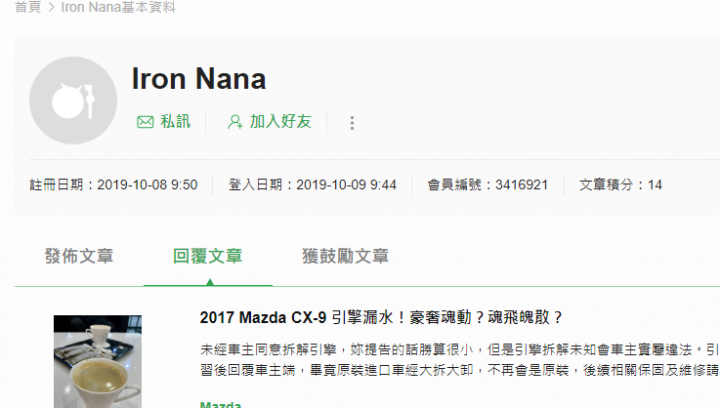Viewport: 720px width, 408px height.
Task: Click the add friend person icon
Action: tap(235, 122)
